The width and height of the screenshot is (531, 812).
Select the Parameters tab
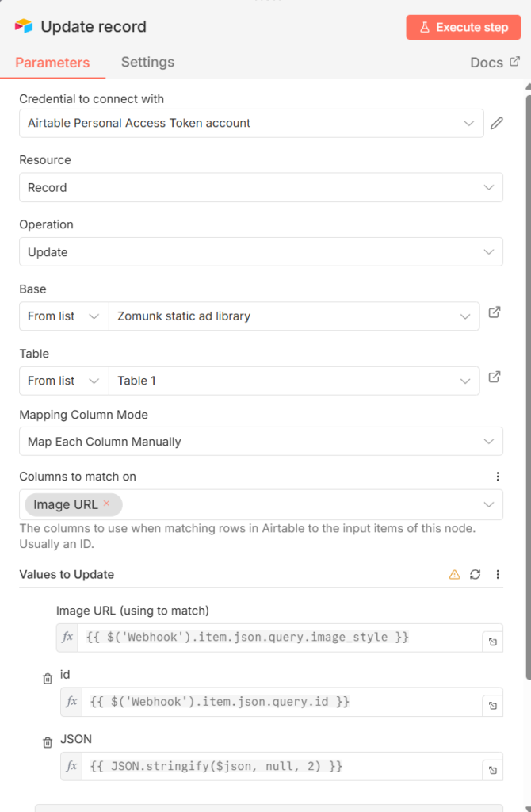(x=52, y=63)
